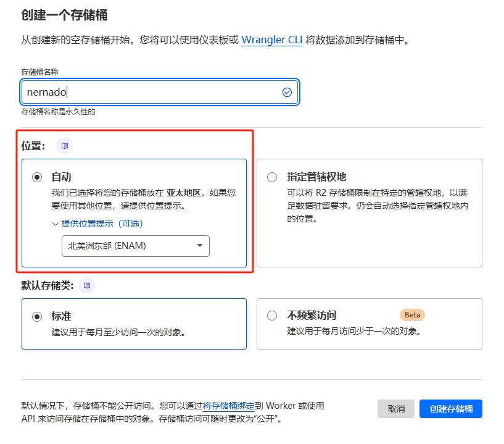Click the 存储桶名称是永久性的 hint text
504x444 pixels.
pos(58,112)
